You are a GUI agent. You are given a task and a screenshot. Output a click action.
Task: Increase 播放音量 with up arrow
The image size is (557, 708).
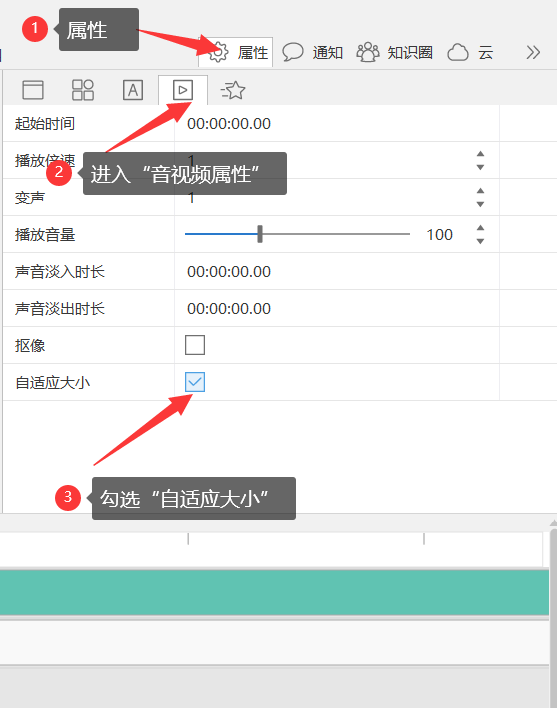(x=480, y=228)
